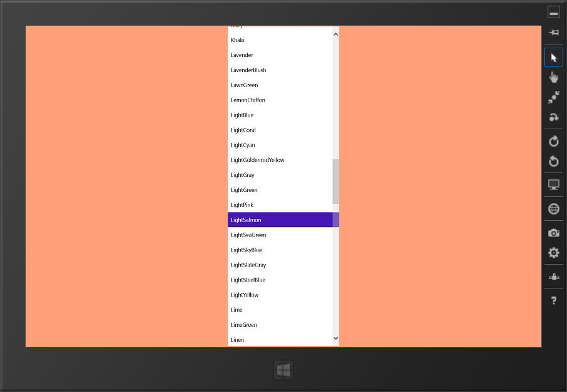Select LightYellow in the list
The image size is (567, 392).
[280, 295]
